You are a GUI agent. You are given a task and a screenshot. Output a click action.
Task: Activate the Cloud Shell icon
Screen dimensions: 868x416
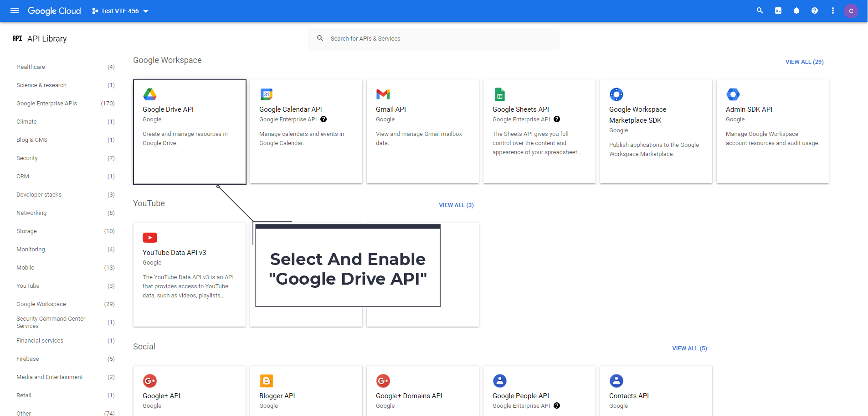[x=778, y=10]
